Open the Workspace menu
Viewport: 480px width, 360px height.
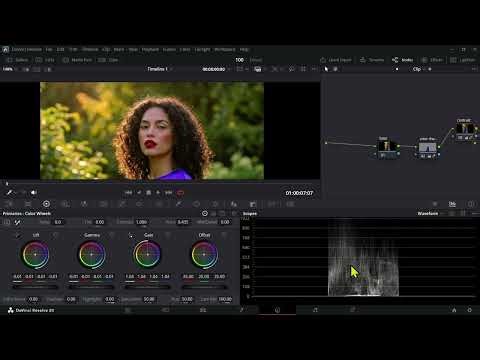[225, 49]
